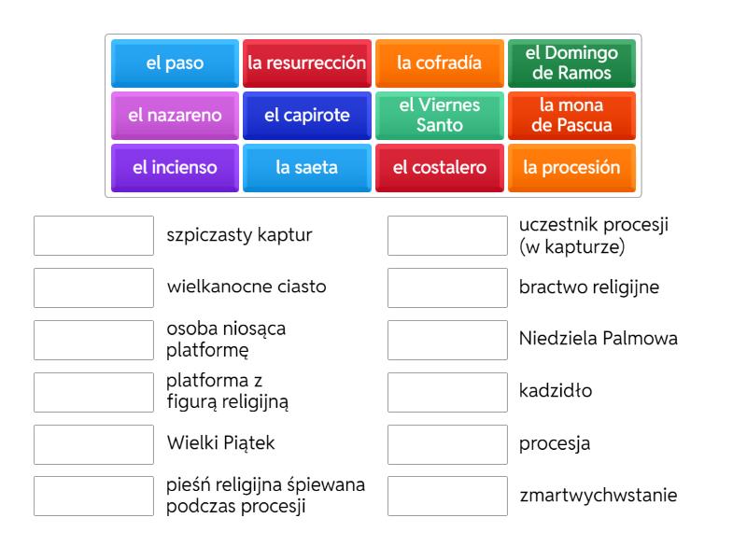Click the empty box beside 'szpiczasty kaptur'
The image size is (747, 560).
point(94,236)
